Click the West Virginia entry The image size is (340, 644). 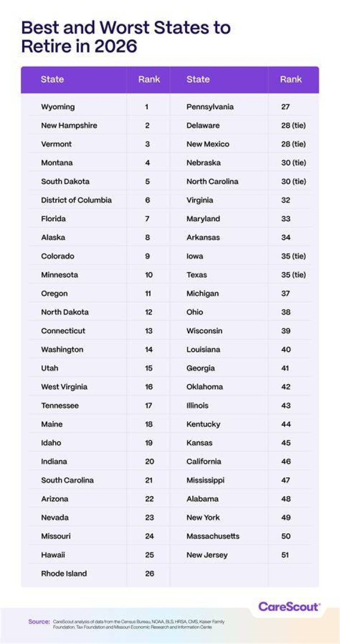click(64, 387)
